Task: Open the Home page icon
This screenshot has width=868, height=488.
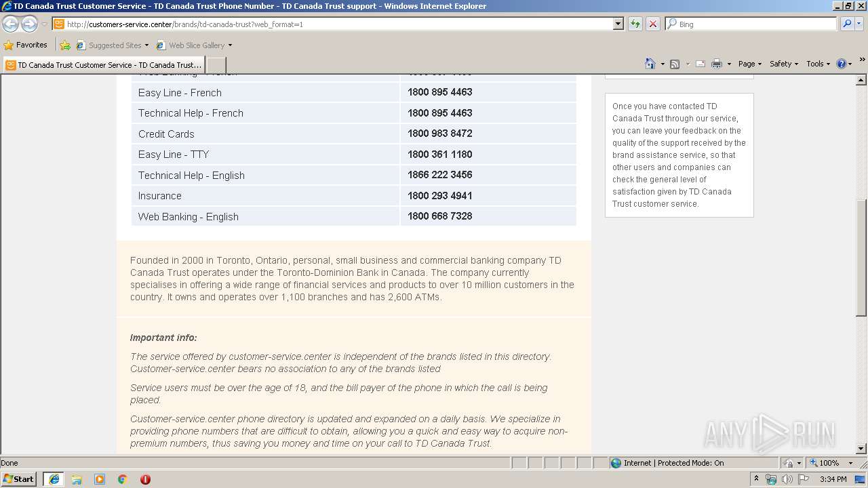Action: pyautogui.click(x=650, y=64)
